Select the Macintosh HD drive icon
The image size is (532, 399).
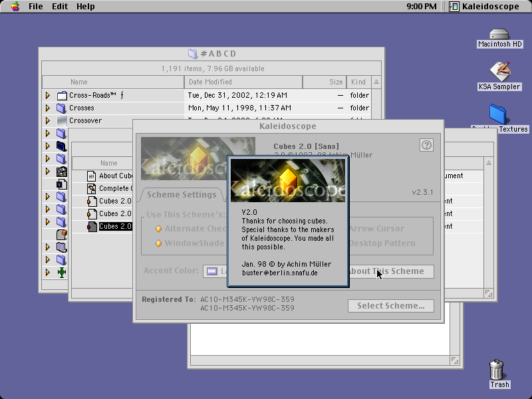(x=499, y=35)
